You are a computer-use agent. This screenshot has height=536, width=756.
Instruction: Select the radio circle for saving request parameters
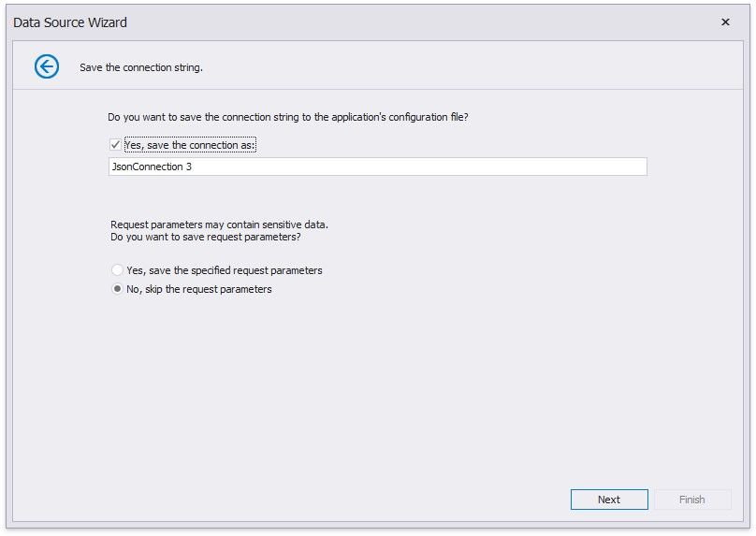point(117,270)
